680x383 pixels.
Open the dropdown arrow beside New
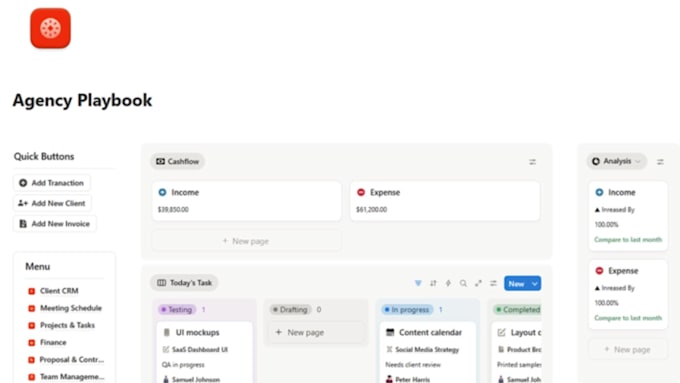pyautogui.click(x=535, y=284)
